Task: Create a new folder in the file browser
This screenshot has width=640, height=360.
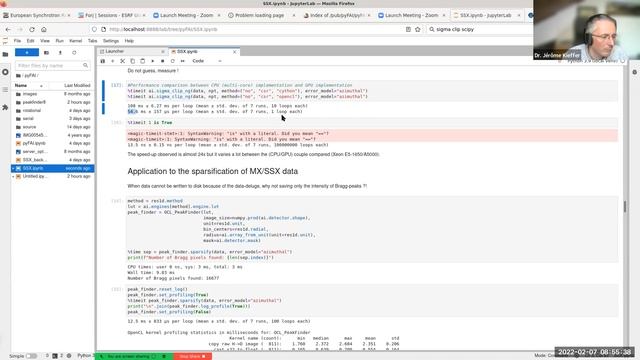Action: tap(46, 53)
